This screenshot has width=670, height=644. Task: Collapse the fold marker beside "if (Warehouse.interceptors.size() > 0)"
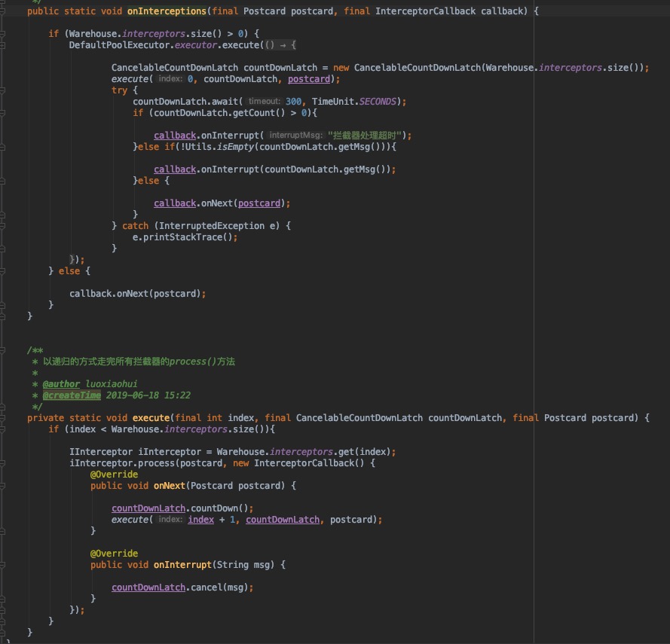2,34
